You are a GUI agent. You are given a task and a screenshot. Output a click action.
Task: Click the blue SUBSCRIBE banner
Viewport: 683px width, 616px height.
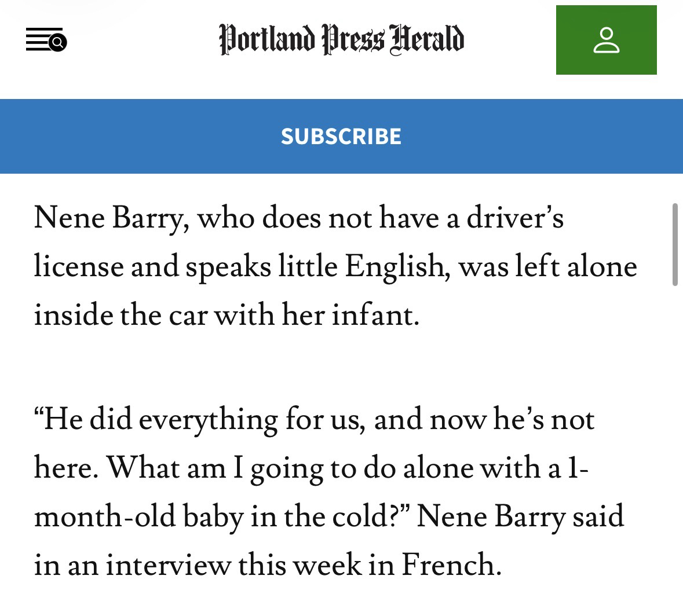(x=341, y=136)
